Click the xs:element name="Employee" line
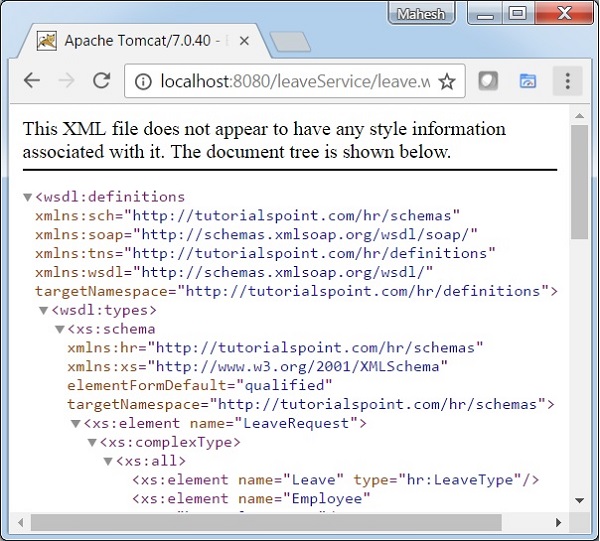The width and height of the screenshot is (600, 541). pyautogui.click(x=251, y=499)
